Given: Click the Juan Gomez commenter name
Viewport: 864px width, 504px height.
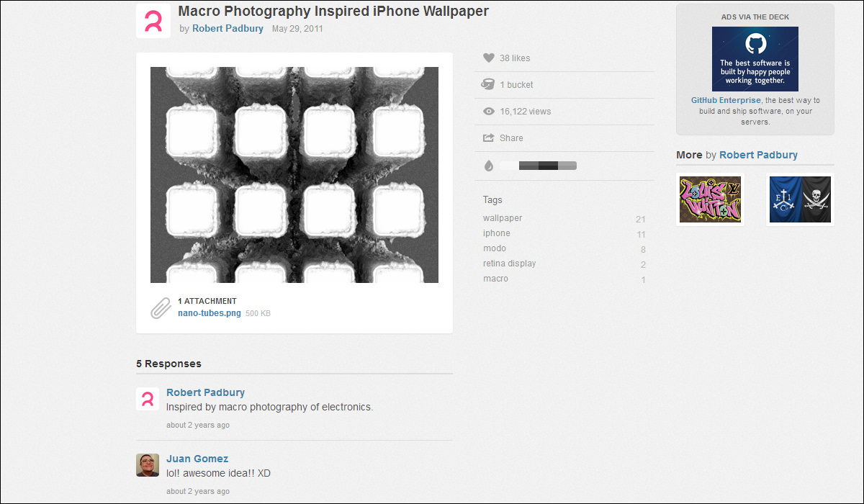Looking at the screenshot, I should tap(197, 459).
